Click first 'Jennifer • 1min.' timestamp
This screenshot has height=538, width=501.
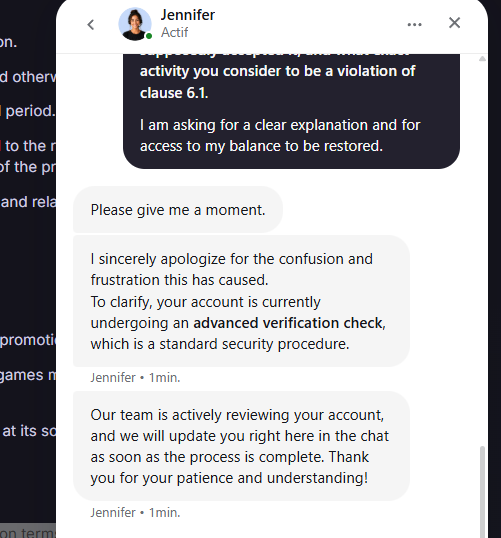click(135, 377)
